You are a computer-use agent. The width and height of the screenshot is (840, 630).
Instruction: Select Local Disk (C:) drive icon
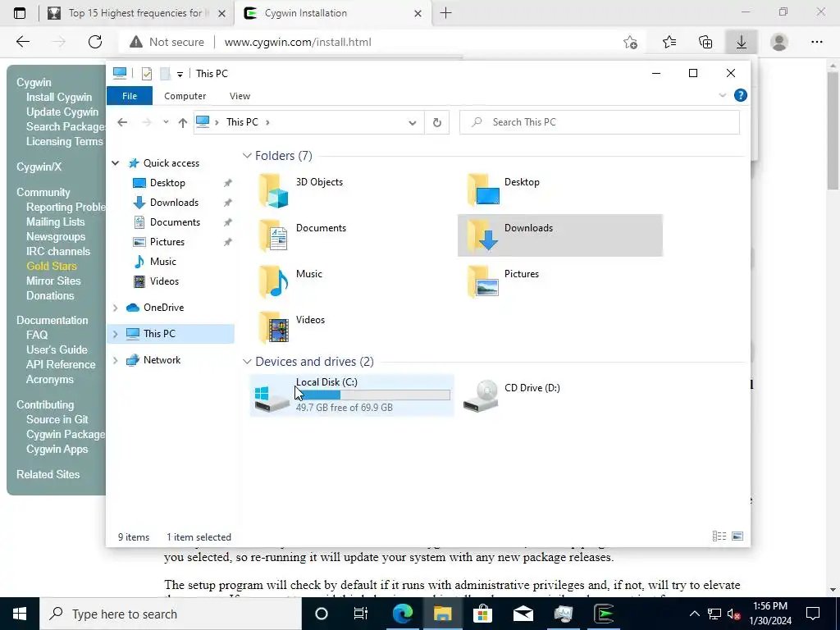272,399
